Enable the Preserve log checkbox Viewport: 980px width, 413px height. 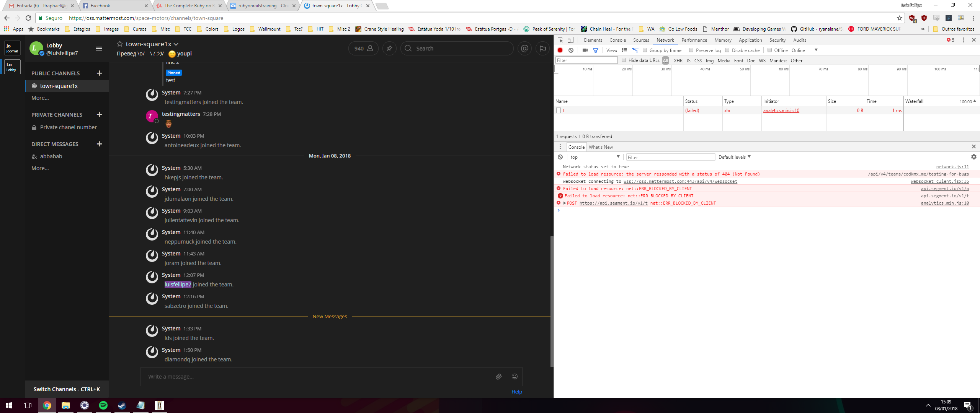pyautogui.click(x=691, y=50)
